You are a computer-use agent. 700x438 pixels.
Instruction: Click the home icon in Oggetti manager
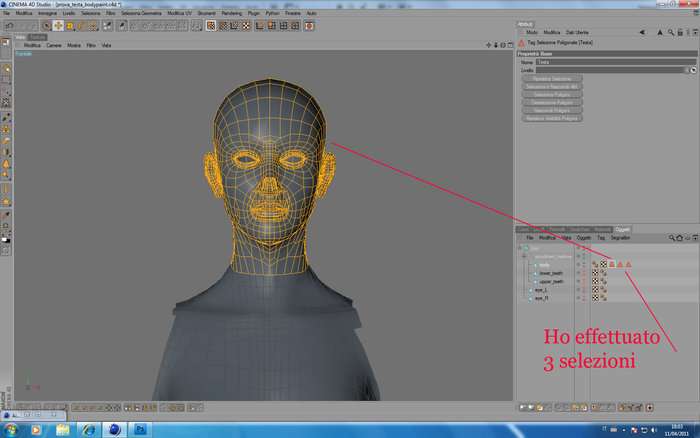click(679, 238)
